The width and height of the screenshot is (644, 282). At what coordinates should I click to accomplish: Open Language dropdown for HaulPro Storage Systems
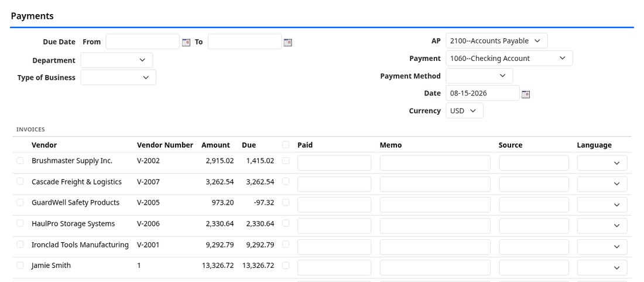(602, 226)
